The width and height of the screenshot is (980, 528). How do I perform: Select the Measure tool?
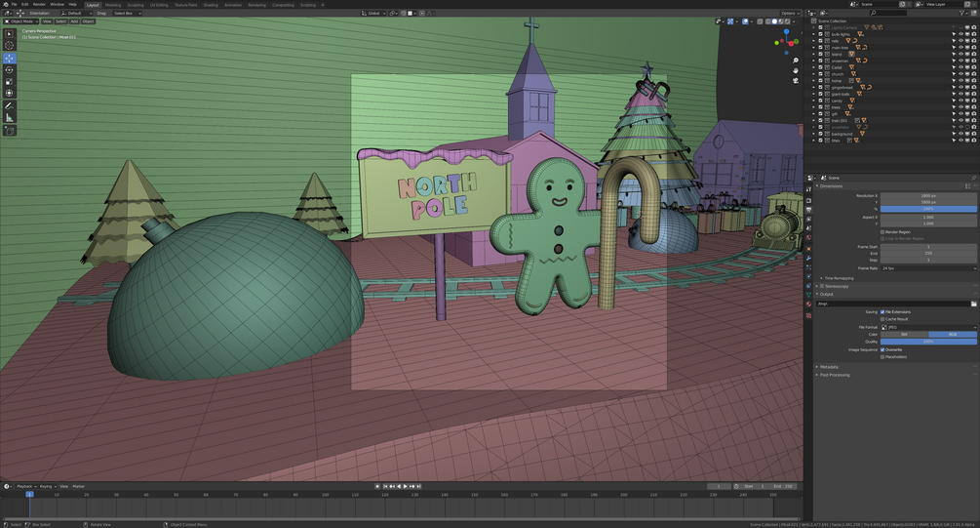[10, 117]
